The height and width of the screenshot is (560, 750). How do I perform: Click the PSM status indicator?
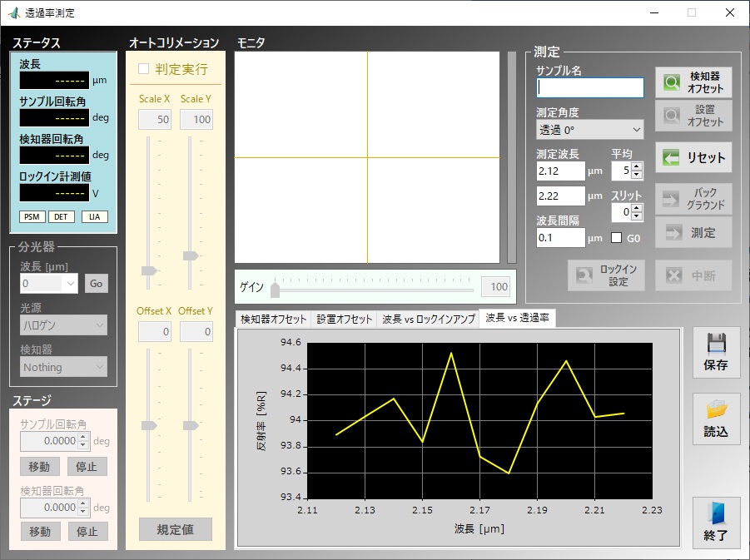(32, 216)
